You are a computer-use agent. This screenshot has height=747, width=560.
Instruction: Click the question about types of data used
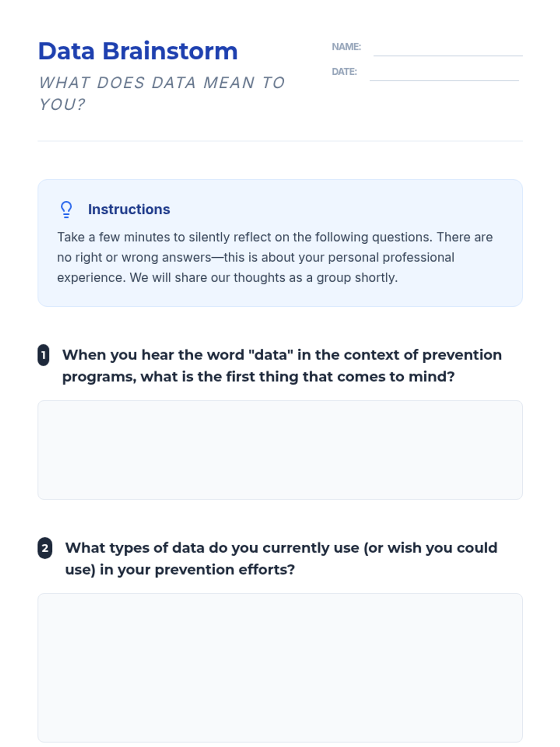click(281, 558)
